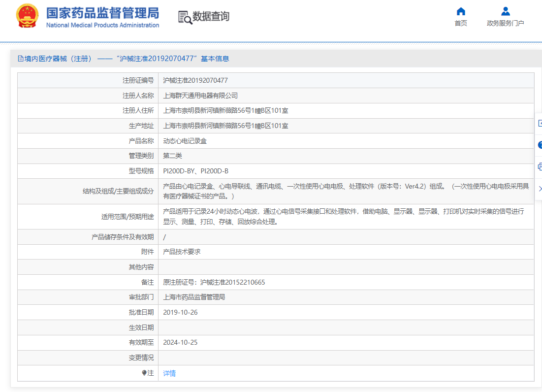Click the 产品名称 field label
Viewport: 542px width, 392px height.
click(141, 141)
